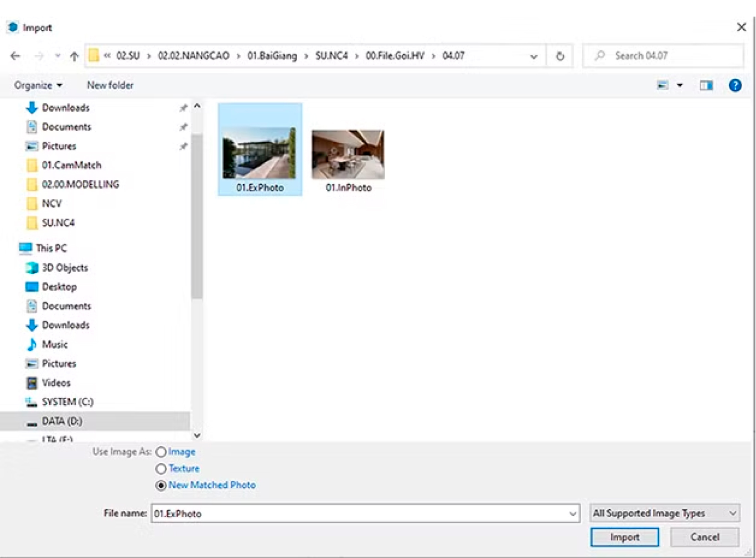Screen dimensions: 756x558
Task: Open recent locations chevron beside forward arrow
Action: pos(58,56)
